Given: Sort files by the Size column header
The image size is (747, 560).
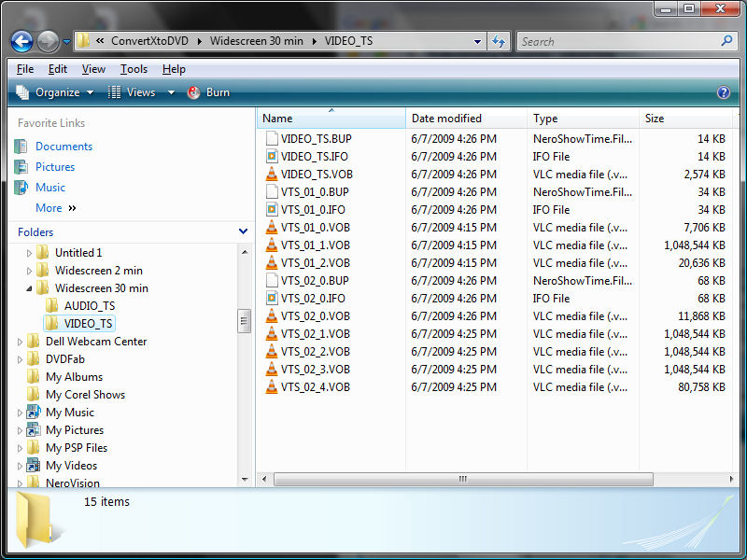Looking at the screenshot, I should coord(686,119).
